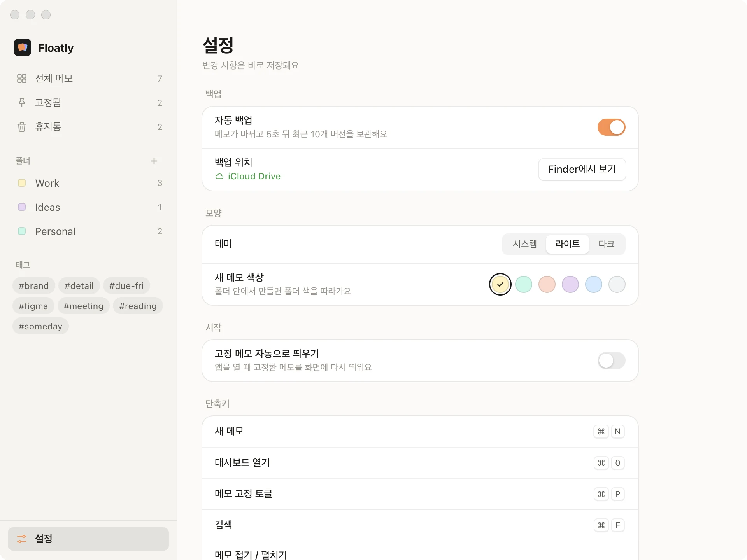
Task: Filter notes by #meeting tag
Action: coord(84,306)
